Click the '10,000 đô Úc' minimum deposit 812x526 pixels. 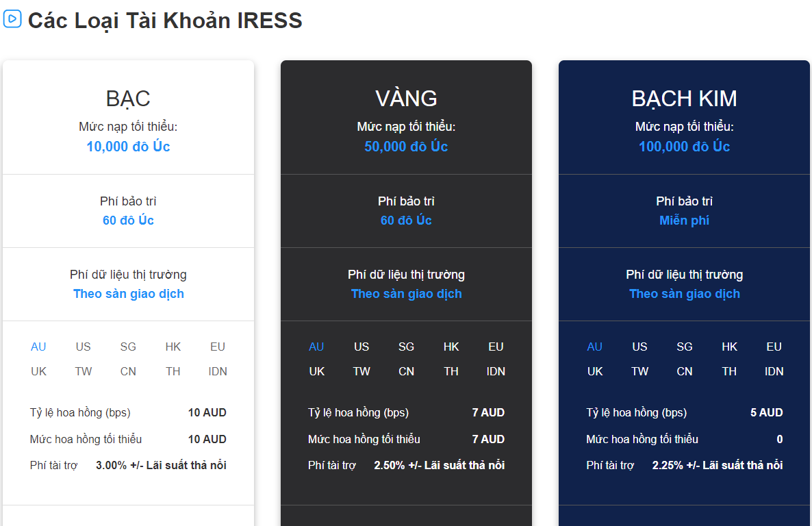tap(129, 147)
